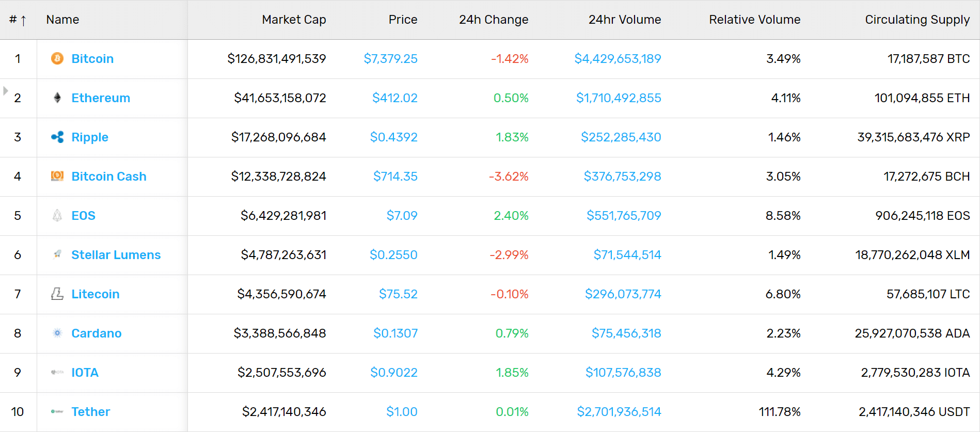The width and height of the screenshot is (980, 432).
Task: Click Tether volume $2,701,936,514
Action: pos(619,412)
